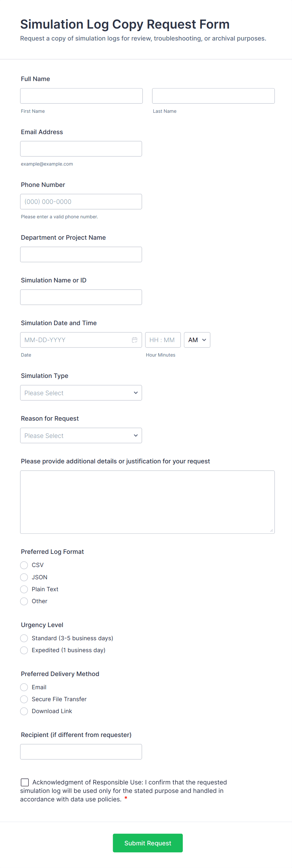Click the Recipient input field
Image resolution: width=292 pixels, height=868 pixels.
pyautogui.click(x=81, y=752)
